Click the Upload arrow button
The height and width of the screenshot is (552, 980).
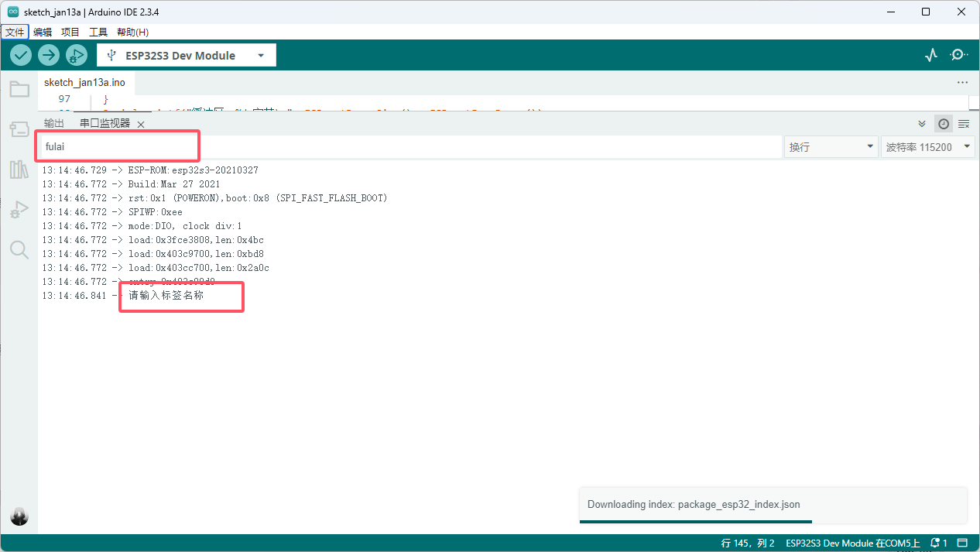(49, 55)
